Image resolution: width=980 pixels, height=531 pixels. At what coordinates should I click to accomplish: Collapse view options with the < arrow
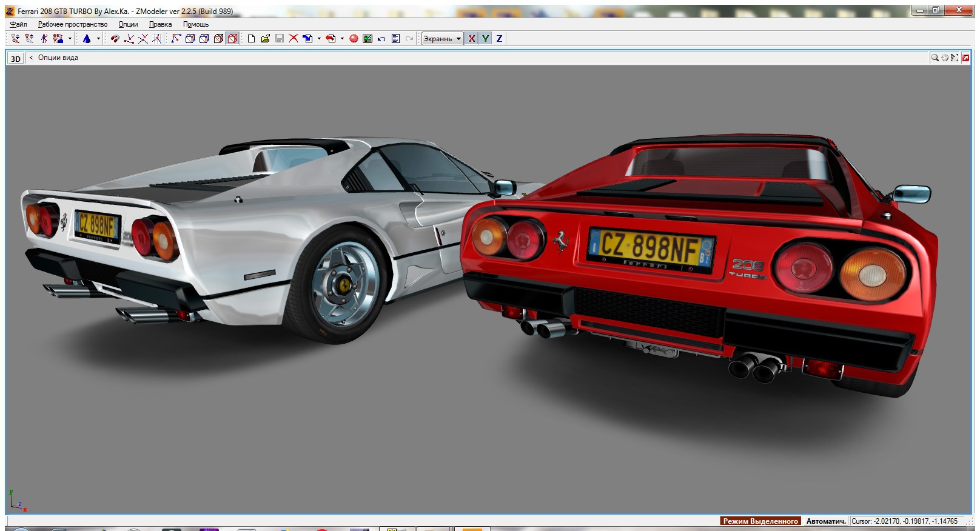31,58
